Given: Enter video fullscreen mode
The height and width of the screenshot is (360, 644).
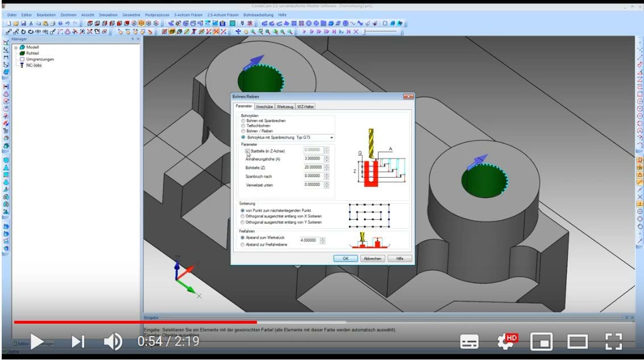Looking at the screenshot, I should point(614,341).
